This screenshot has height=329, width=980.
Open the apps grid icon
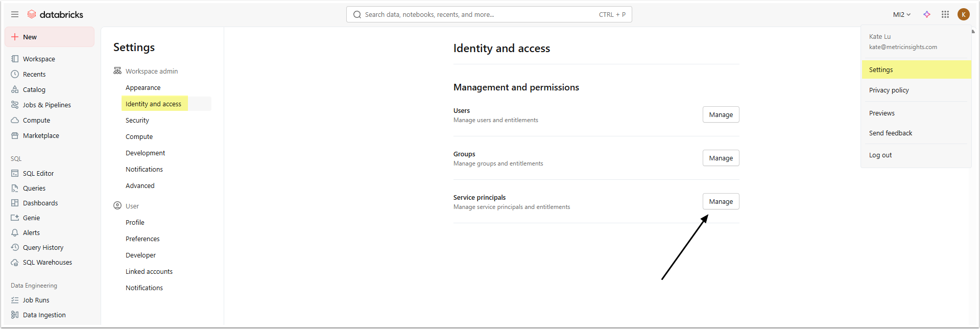coord(945,14)
